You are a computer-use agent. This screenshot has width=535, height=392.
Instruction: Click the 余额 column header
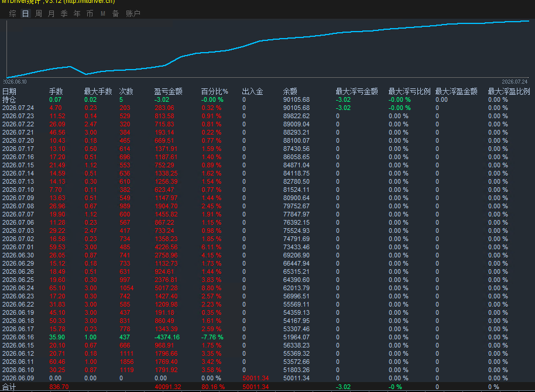click(290, 91)
